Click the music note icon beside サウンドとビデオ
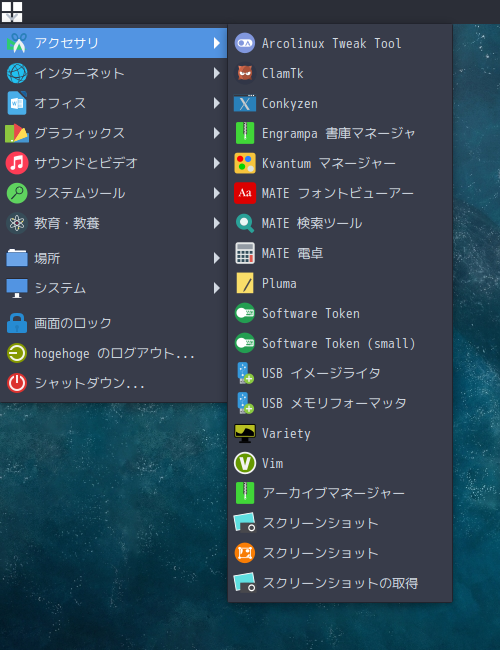This screenshot has height=650, width=500. point(17,163)
